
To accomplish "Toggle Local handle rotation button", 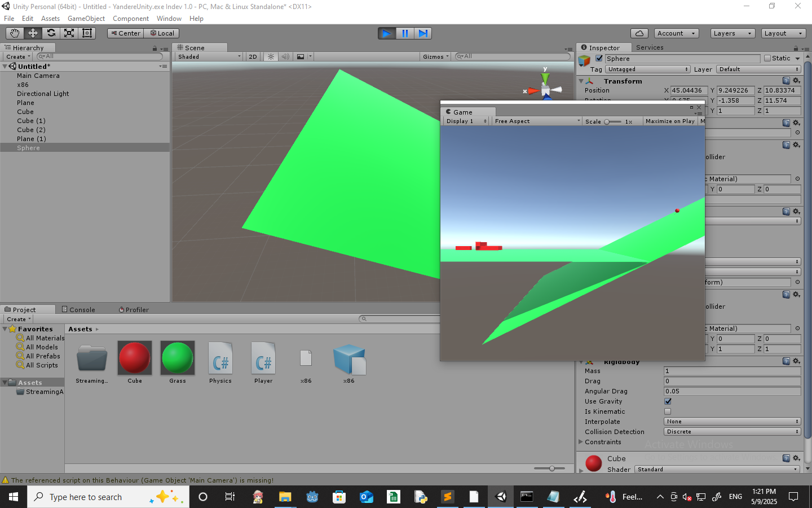I will coord(161,33).
